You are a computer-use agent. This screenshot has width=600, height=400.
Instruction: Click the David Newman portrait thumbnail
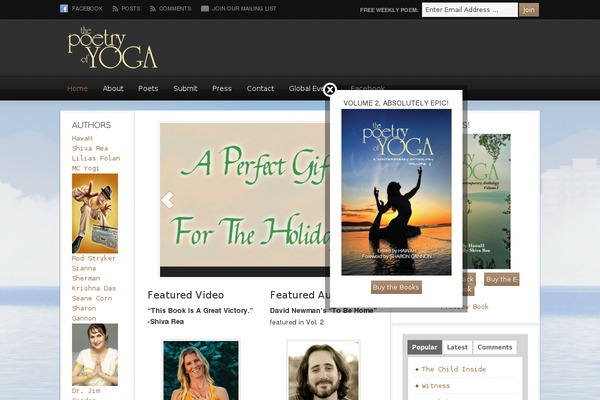pos(323,371)
